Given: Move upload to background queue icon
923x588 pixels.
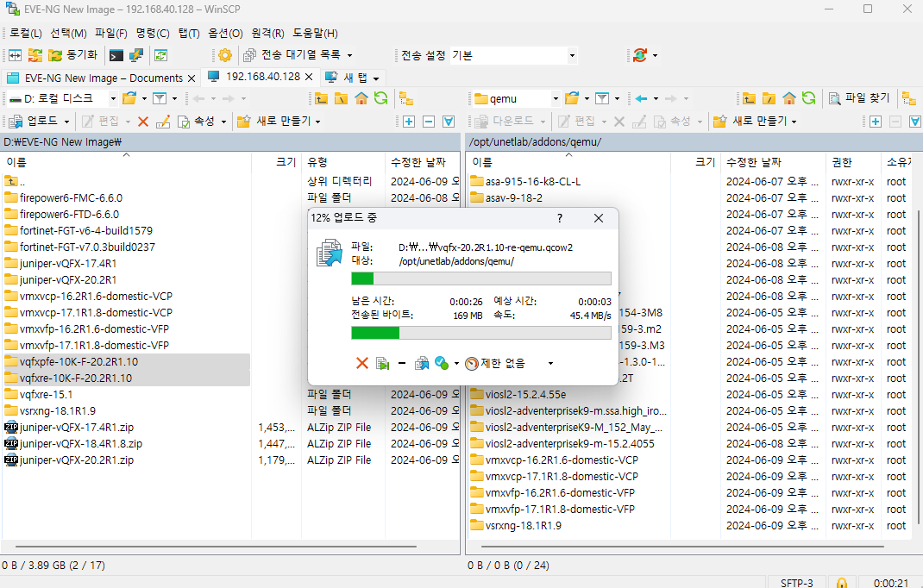Looking at the screenshot, I should pos(422,363).
